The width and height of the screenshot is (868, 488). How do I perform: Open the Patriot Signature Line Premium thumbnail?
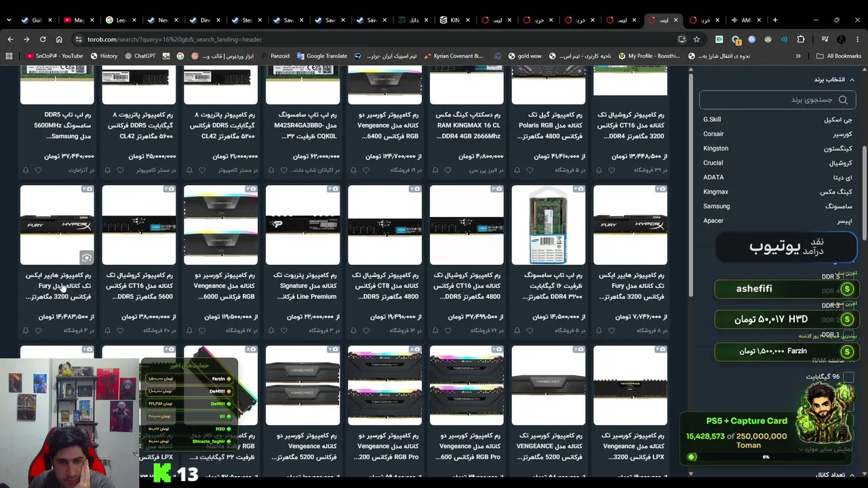pos(302,225)
